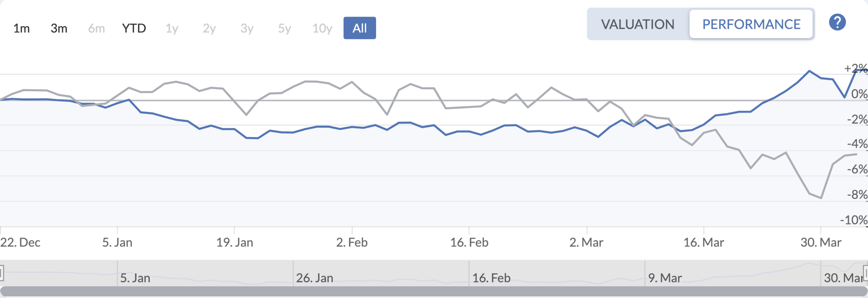Select the 10y time range
The image size is (868, 298).
click(x=322, y=28)
